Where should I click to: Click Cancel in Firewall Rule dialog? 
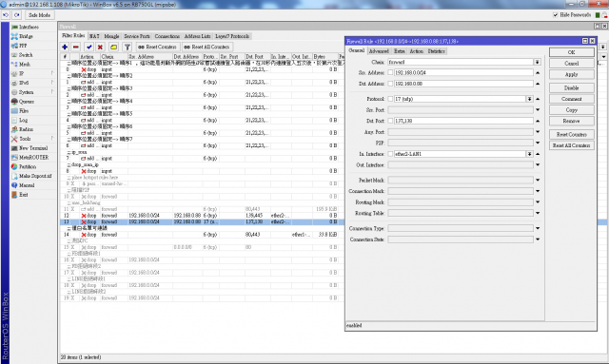tap(571, 64)
